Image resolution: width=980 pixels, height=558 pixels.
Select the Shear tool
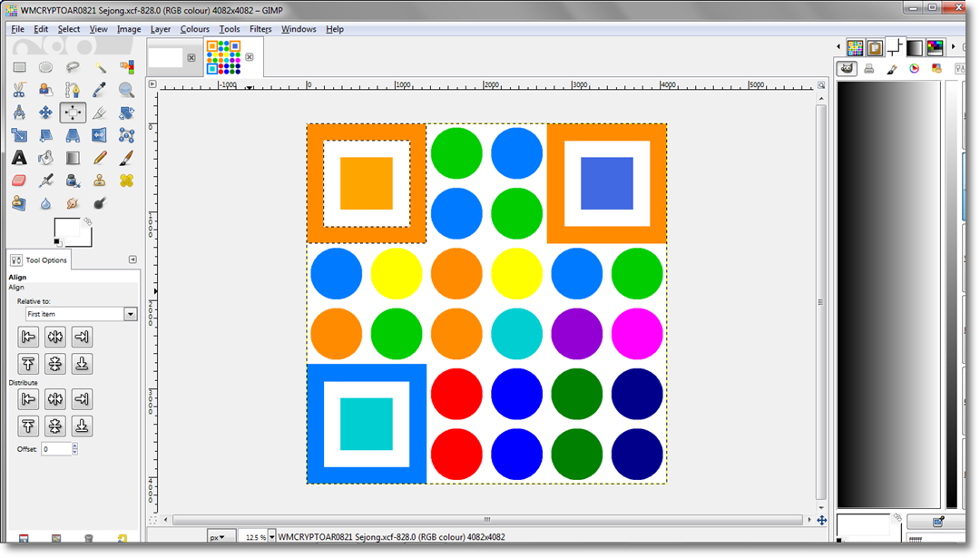click(x=45, y=135)
